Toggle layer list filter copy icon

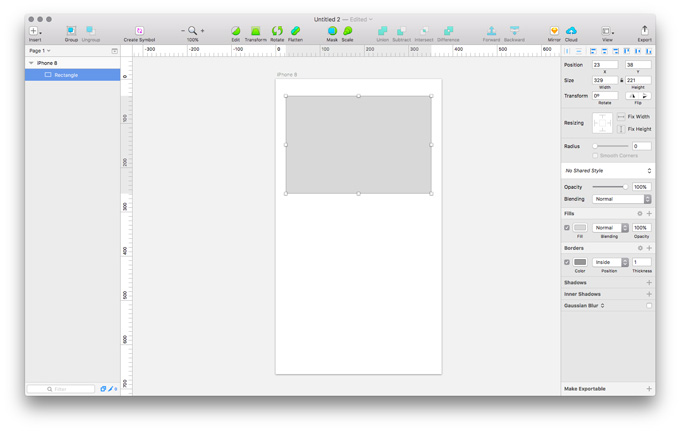(x=103, y=389)
